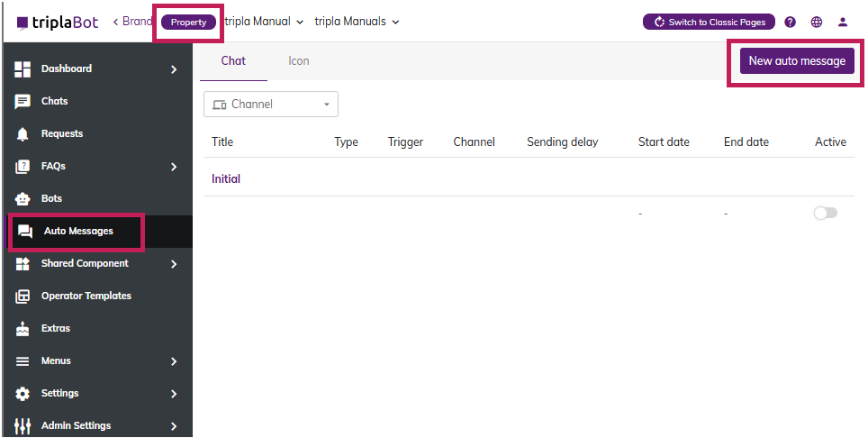Expand the tripla Manuals dropdown

357,22
